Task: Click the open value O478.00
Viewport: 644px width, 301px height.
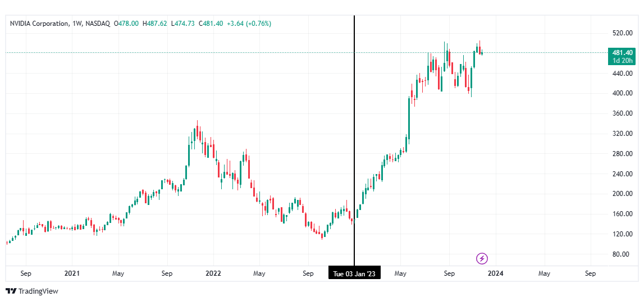Action: 126,24
